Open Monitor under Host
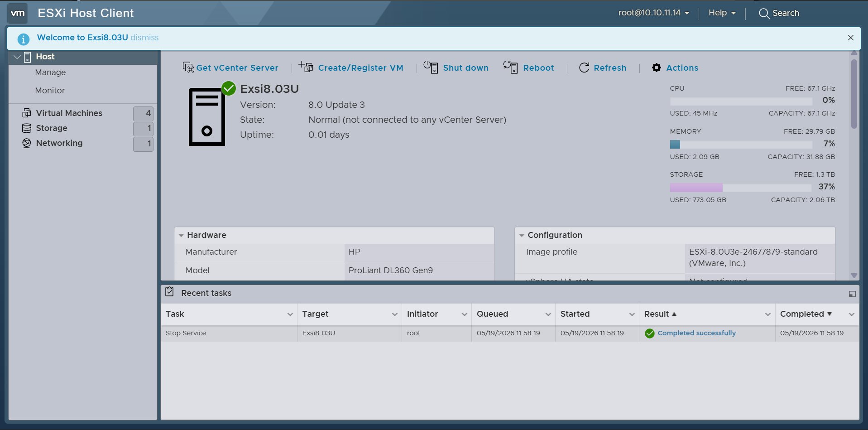 (x=50, y=91)
